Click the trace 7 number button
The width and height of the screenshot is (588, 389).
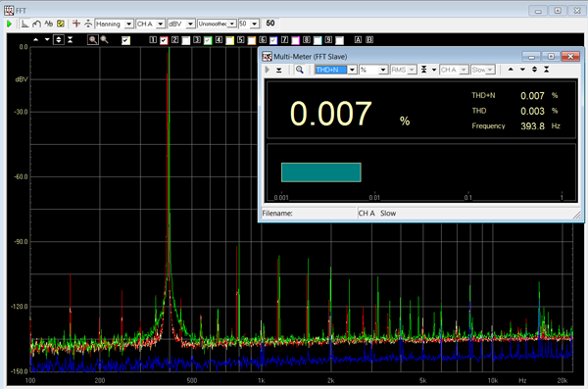click(x=284, y=39)
